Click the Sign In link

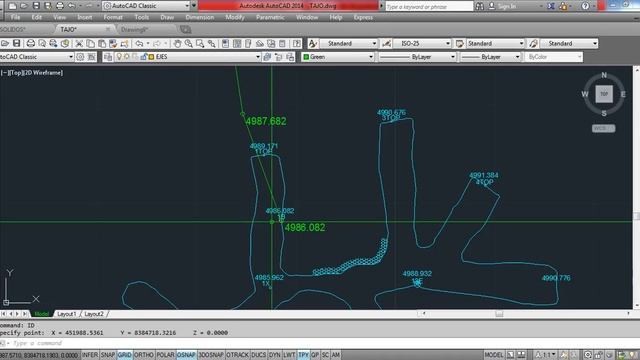click(x=507, y=6)
